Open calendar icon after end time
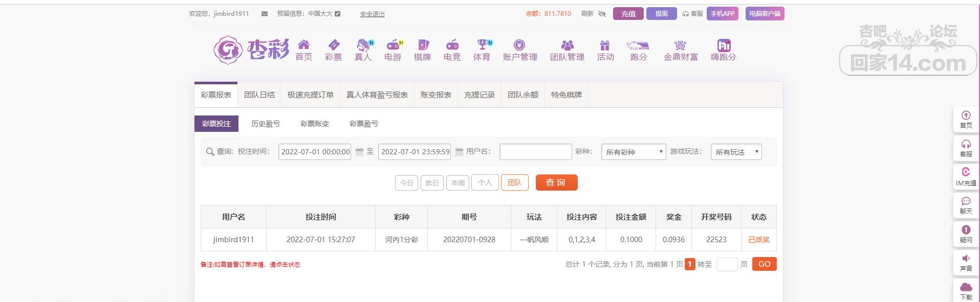Screen dimensions: 980x302 459,152
